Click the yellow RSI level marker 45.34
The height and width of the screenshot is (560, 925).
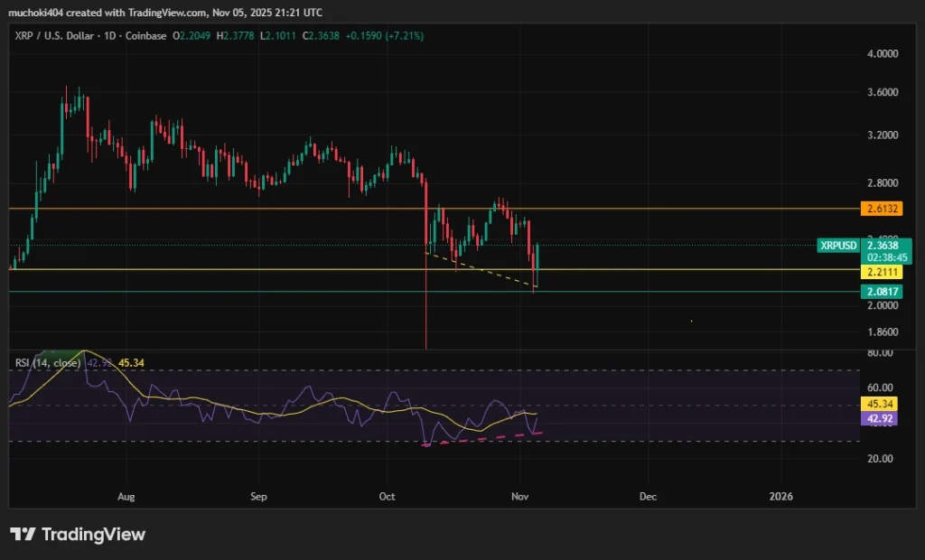878,404
